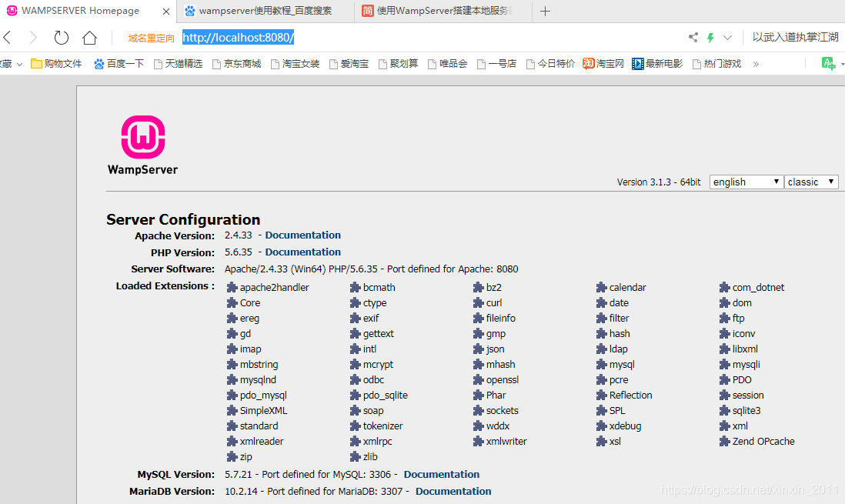The width and height of the screenshot is (845, 504).
Task: Click the apache2handler extension puzzle icon
Action: (232, 287)
